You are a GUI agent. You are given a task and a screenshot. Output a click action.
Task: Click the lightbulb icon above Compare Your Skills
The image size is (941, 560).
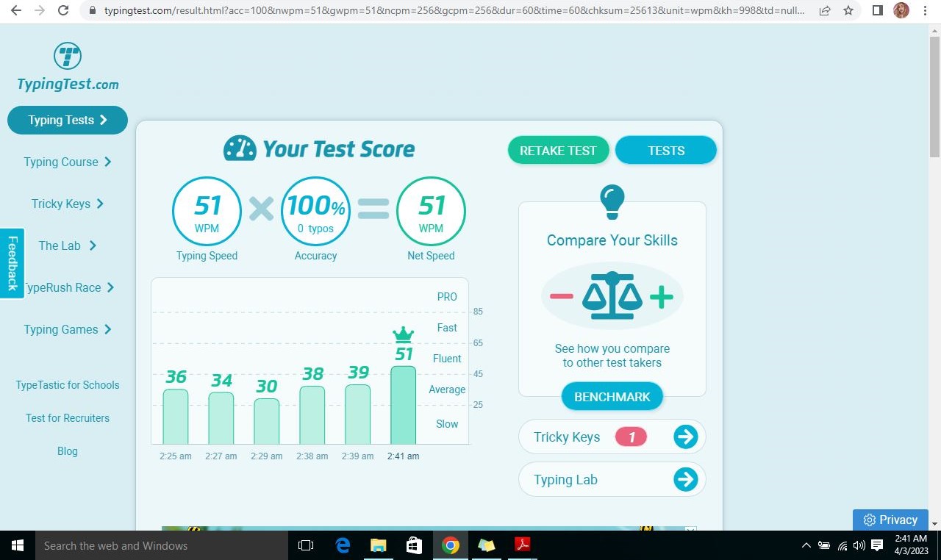(x=612, y=201)
